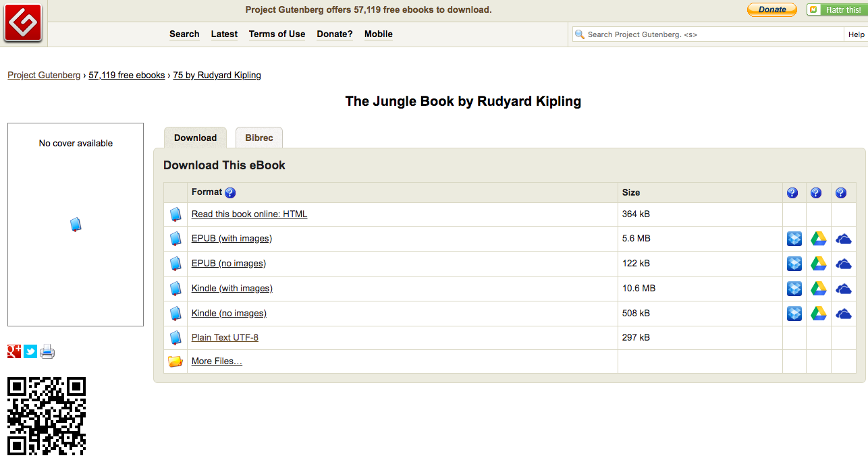Open the More Files folder icon

[175, 361]
